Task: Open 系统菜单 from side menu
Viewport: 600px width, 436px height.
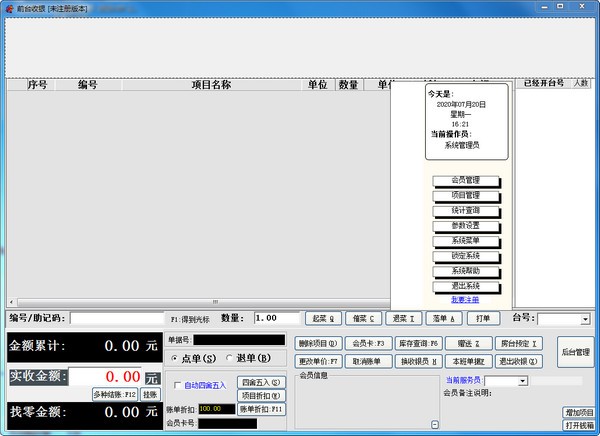Action: [x=466, y=241]
